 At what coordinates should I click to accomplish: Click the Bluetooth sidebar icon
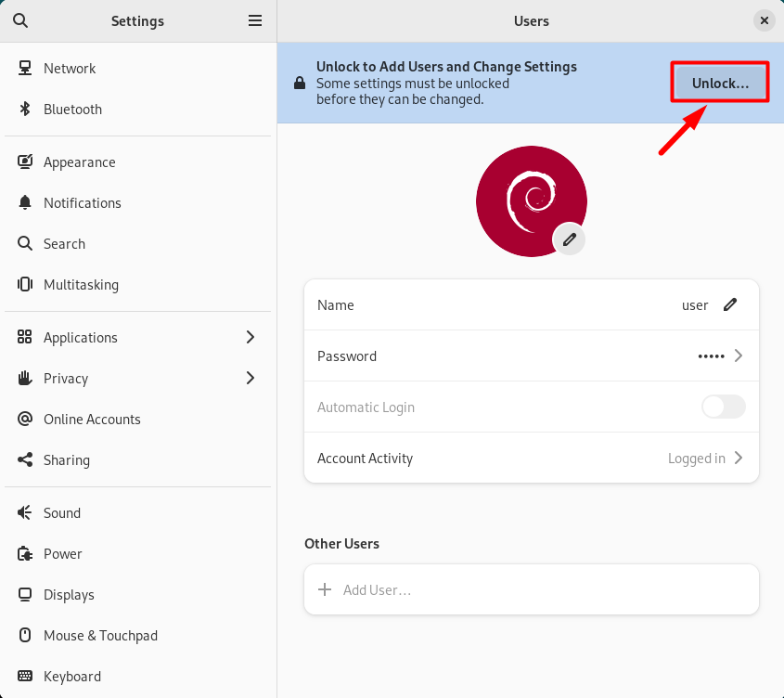pyautogui.click(x=24, y=109)
